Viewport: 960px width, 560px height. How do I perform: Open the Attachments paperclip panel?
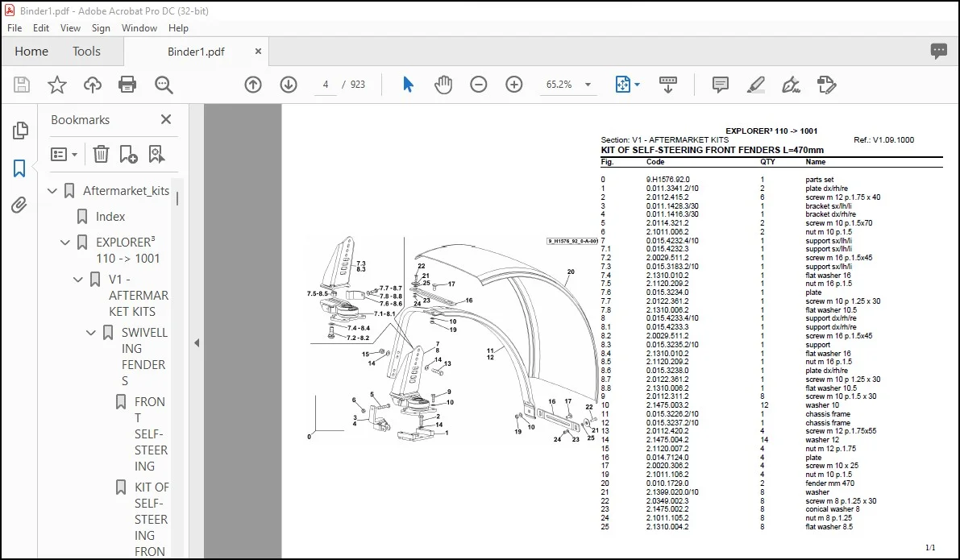[19, 205]
